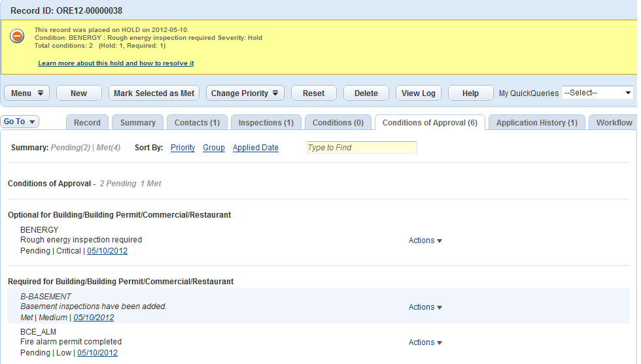
Task: Open the Menu dropdown button
Action: (x=27, y=93)
